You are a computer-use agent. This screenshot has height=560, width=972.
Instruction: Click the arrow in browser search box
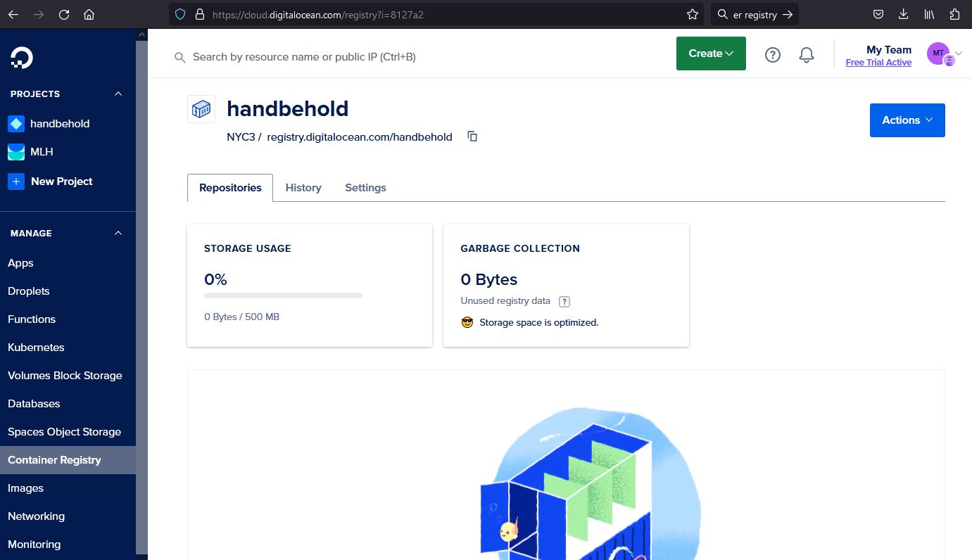788,14
